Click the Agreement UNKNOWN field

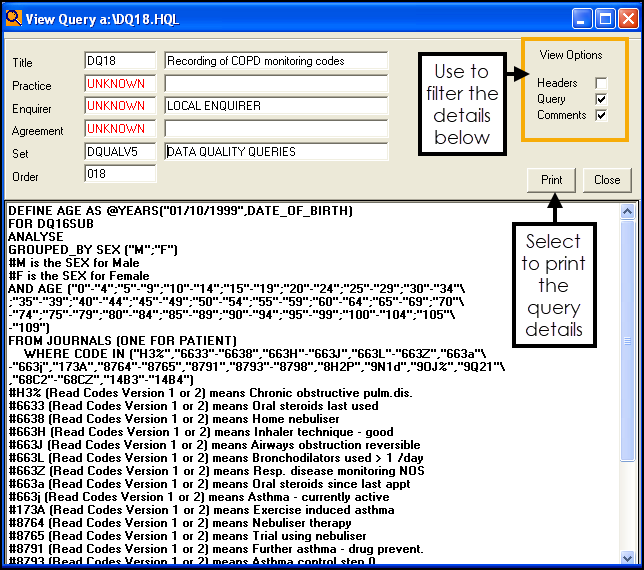coord(120,129)
